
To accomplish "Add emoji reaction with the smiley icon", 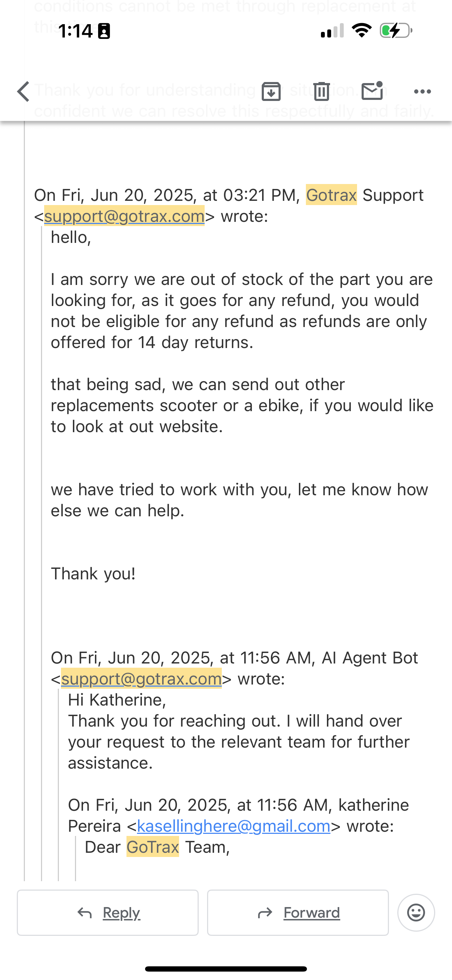I will coord(416,912).
